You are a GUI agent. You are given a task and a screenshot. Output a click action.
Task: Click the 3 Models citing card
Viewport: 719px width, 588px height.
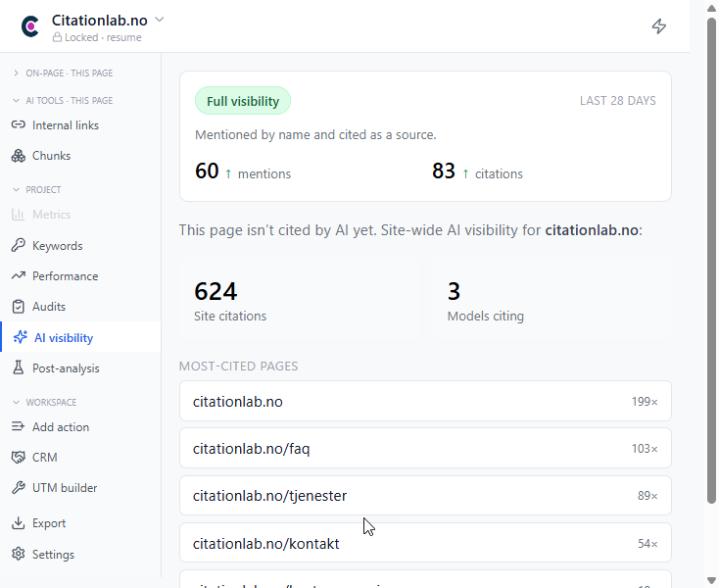551,300
